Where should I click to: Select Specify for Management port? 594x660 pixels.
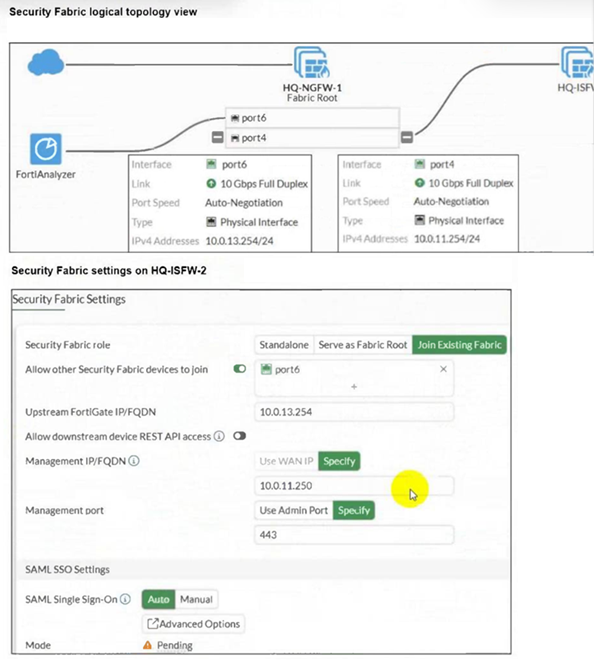354,510
